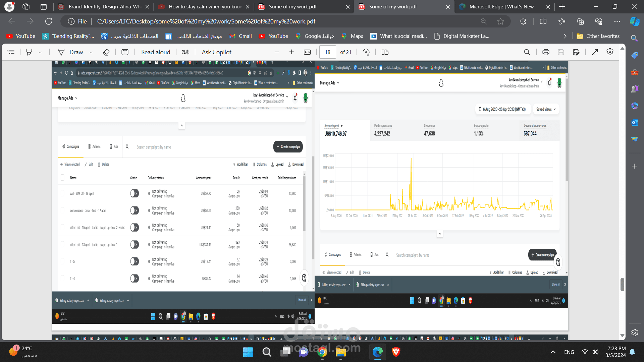The height and width of the screenshot is (362, 644).
Task: Open the table of contents icon
Action: coord(11,52)
